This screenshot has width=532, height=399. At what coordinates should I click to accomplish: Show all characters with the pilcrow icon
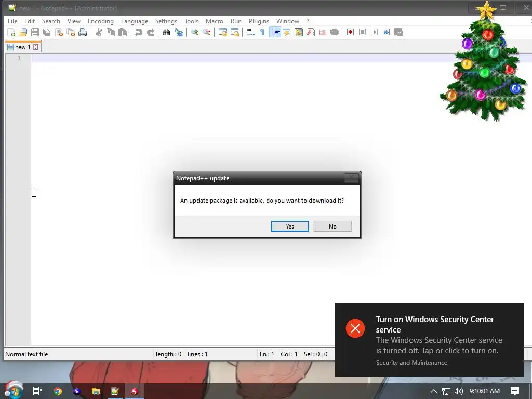click(262, 32)
